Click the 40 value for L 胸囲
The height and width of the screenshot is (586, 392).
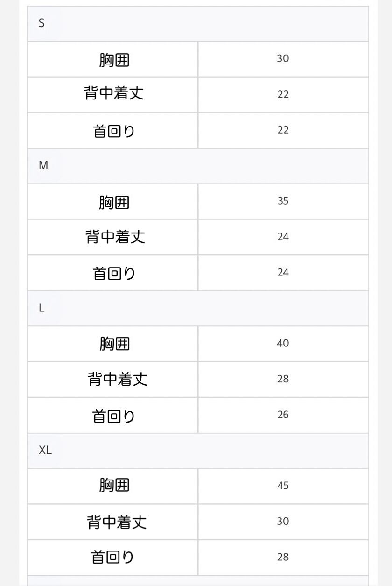click(x=283, y=343)
